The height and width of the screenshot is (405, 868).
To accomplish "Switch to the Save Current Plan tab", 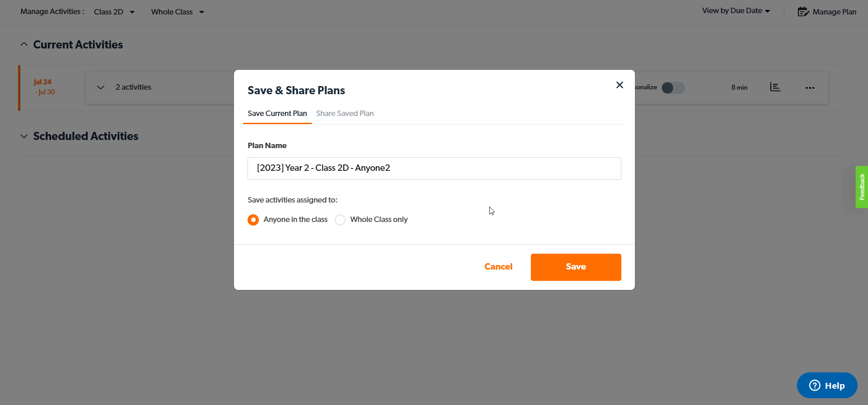I will pos(277,113).
